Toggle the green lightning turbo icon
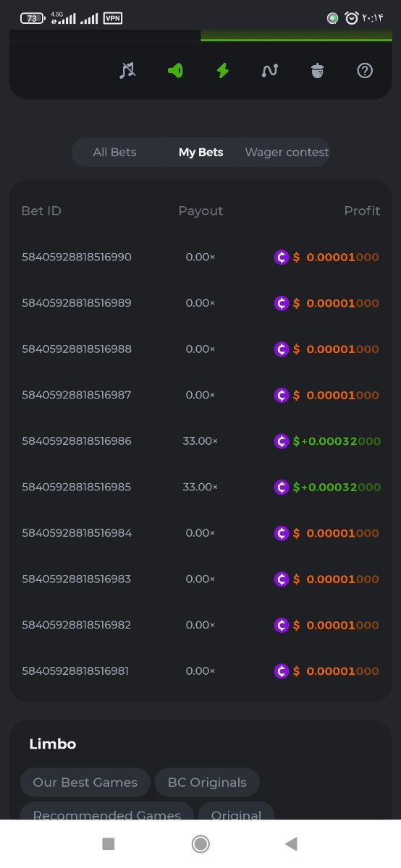This screenshot has height=868, width=401. pyautogui.click(x=223, y=70)
